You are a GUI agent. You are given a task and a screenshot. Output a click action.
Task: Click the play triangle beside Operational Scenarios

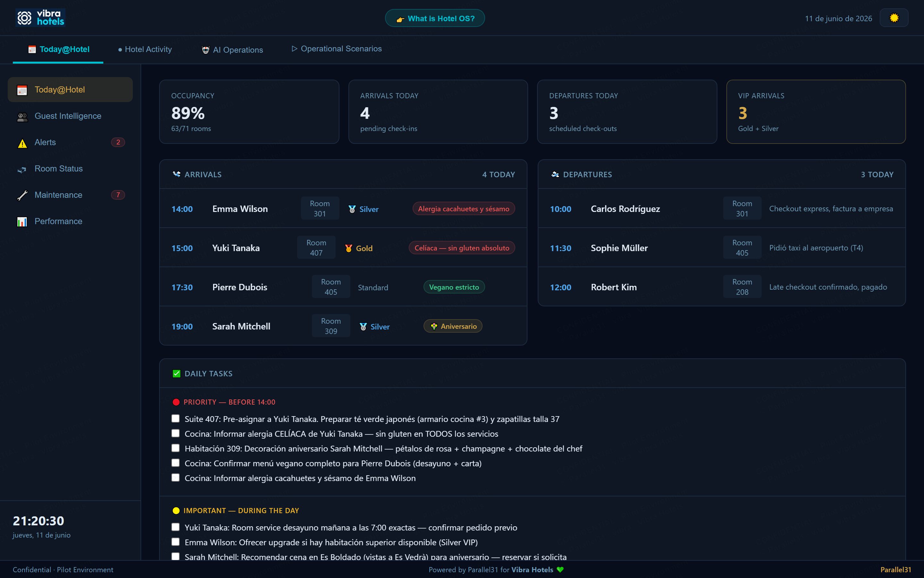295,48
